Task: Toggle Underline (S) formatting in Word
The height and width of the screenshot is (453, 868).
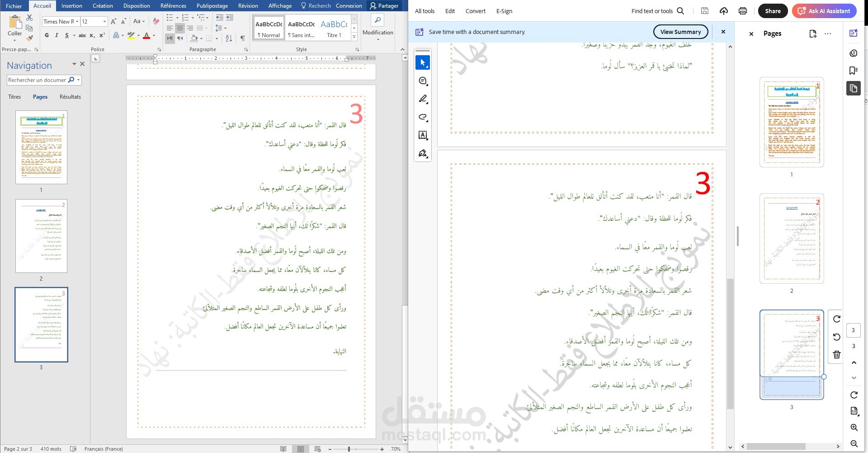Action: point(66,35)
